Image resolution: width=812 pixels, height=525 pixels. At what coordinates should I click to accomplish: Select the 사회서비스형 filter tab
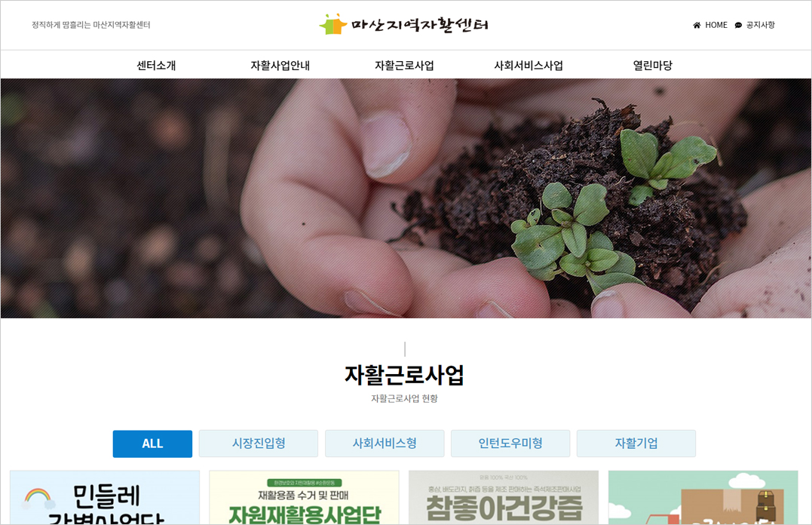[385, 444]
